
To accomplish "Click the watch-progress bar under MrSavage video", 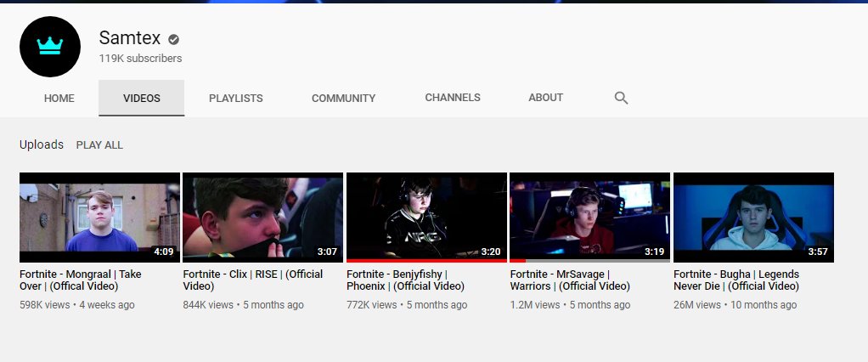I will (590, 261).
